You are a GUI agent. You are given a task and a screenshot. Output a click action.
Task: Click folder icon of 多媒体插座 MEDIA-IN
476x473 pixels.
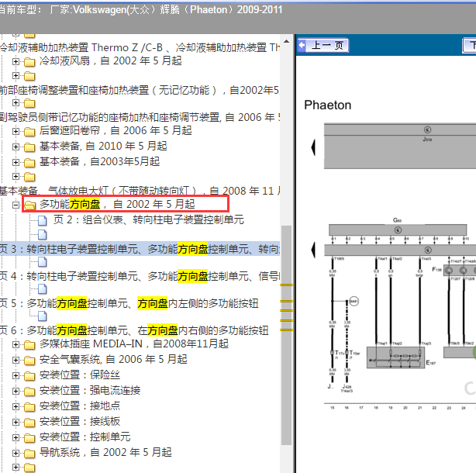[29, 345]
